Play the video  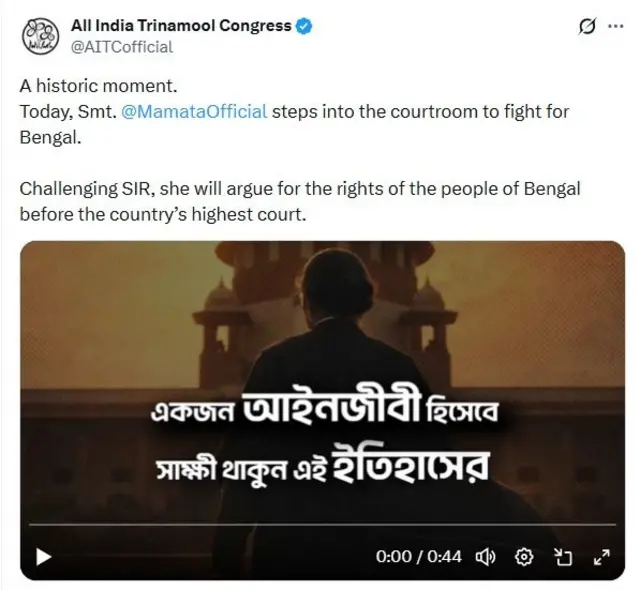43,557
